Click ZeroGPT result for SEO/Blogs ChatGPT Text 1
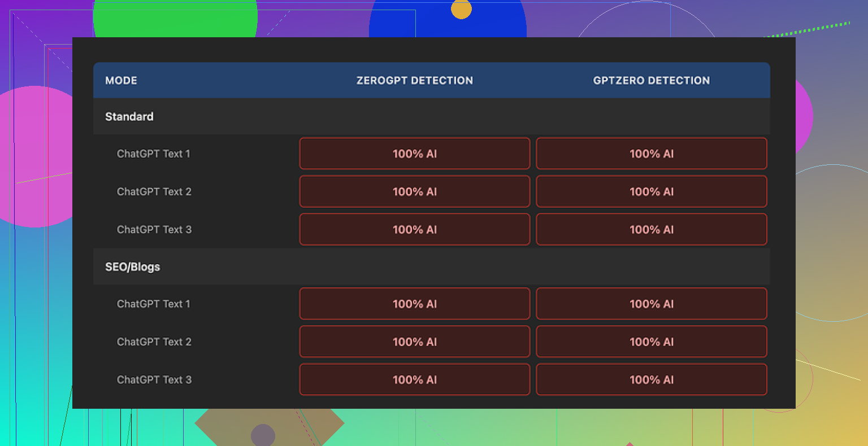The height and width of the screenshot is (446, 868). pos(414,304)
